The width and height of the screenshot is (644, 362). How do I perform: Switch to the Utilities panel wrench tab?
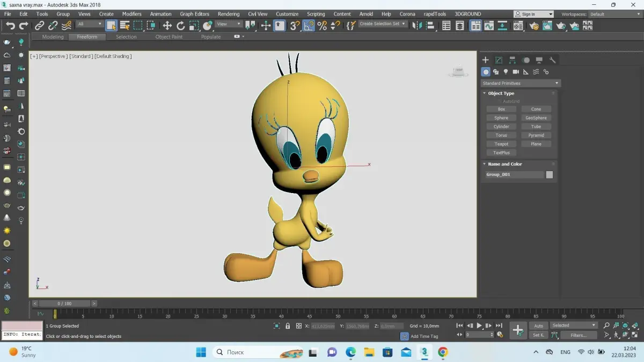pos(553,60)
